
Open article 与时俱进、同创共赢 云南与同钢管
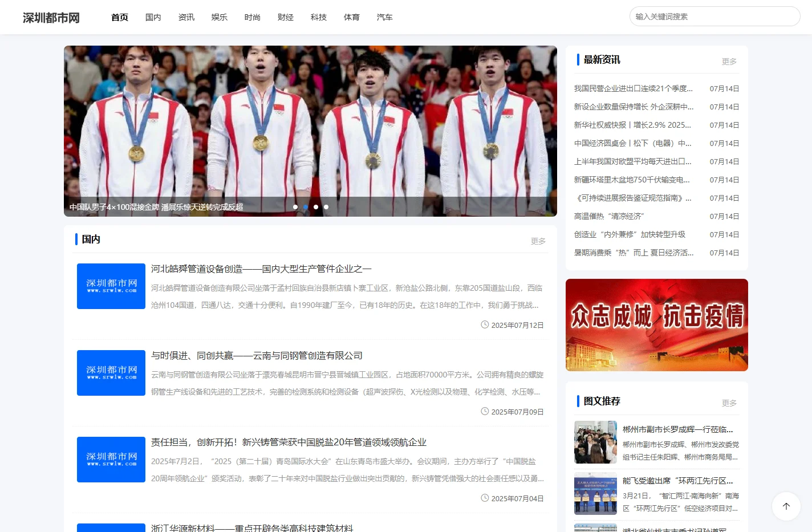(x=257, y=355)
